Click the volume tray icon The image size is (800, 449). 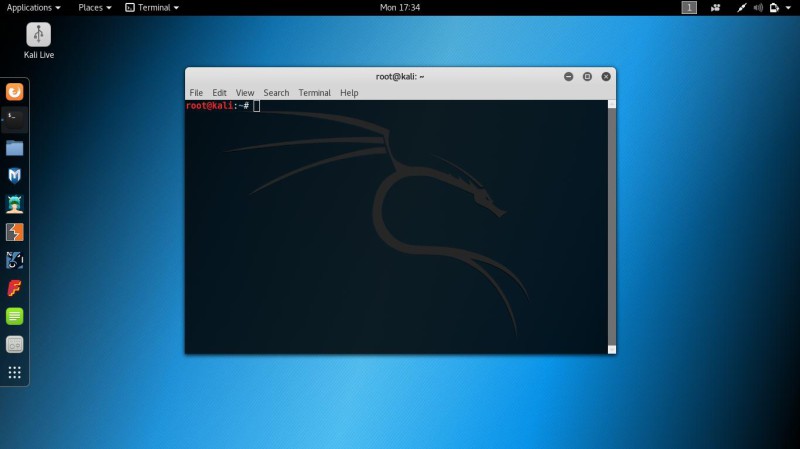[x=758, y=8]
